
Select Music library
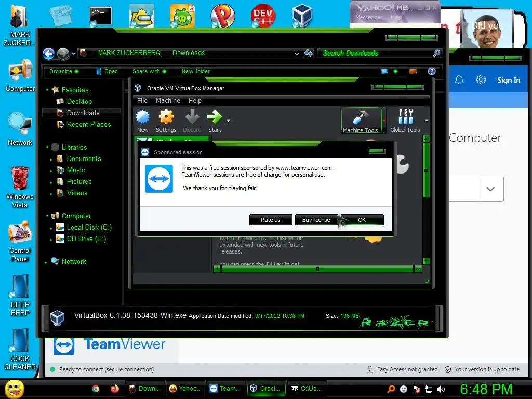(75, 170)
